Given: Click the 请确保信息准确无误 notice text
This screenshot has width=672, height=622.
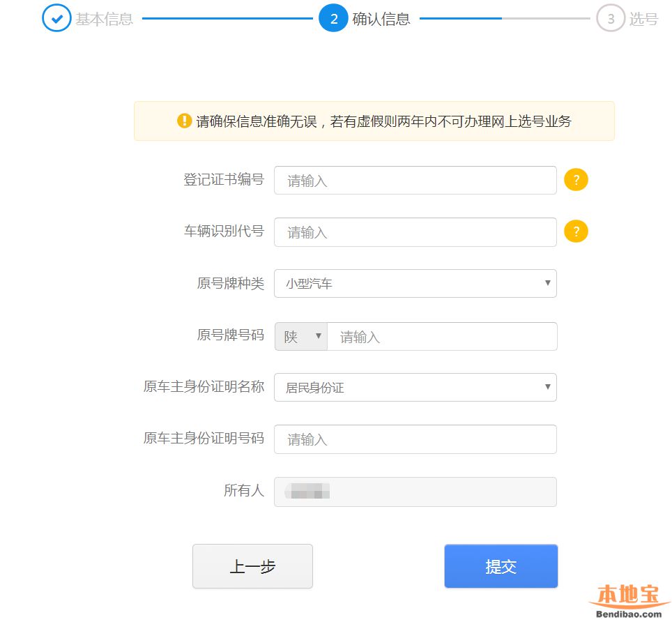Looking at the screenshot, I should (383, 121).
